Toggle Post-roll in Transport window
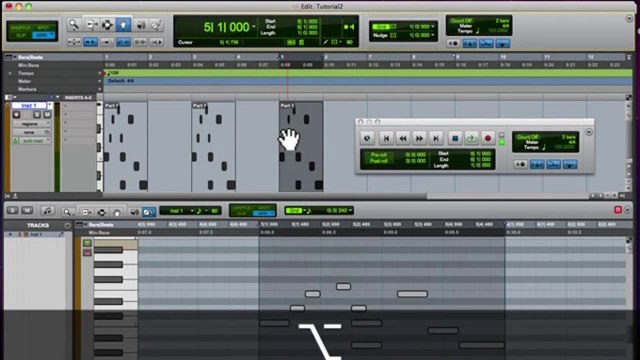Image resolution: width=640 pixels, height=360 pixels. (378, 161)
